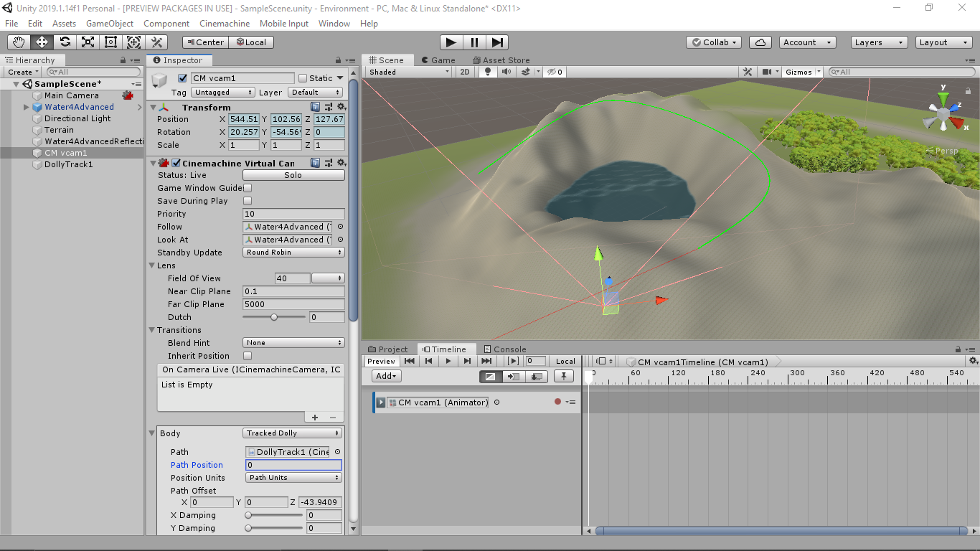This screenshot has height=551, width=980.
Task: Toggle Timeline marker pin button
Action: [x=564, y=376]
